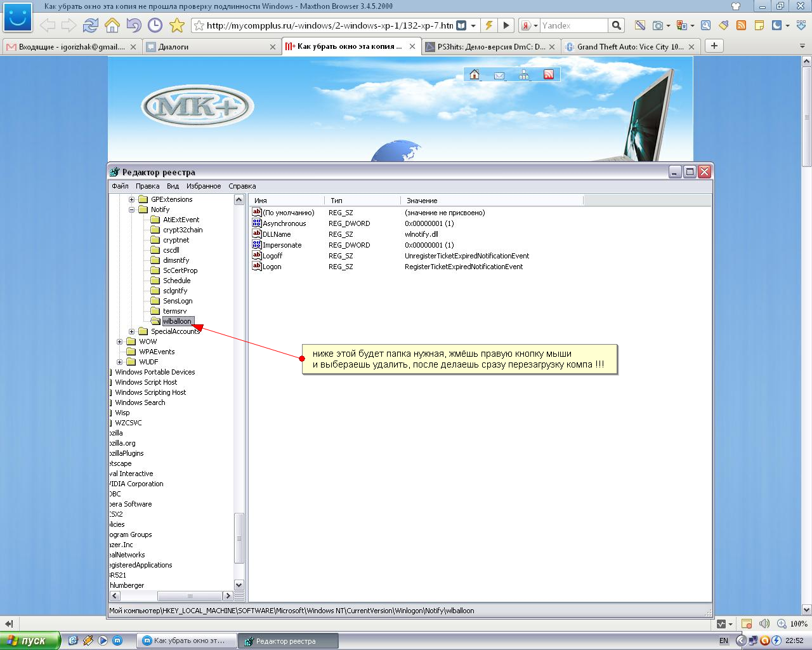Open the browser home page icon
This screenshot has width=812, height=650.
click(x=112, y=25)
